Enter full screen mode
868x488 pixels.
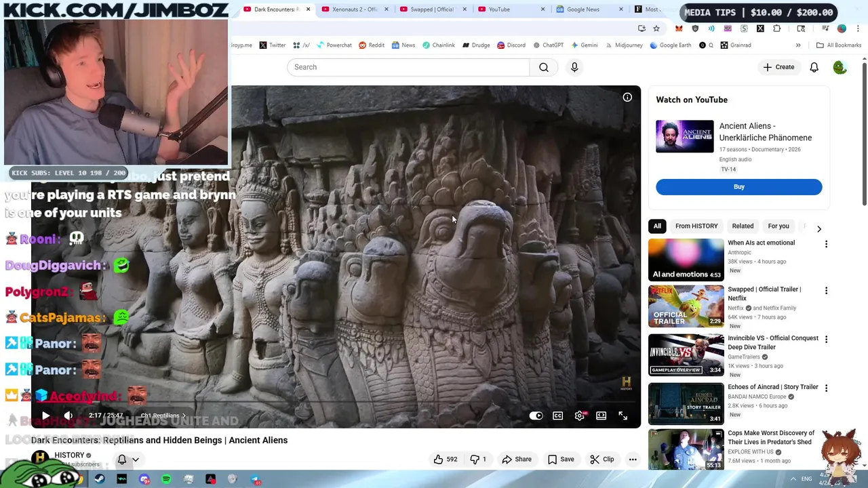(x=623, y=415)
